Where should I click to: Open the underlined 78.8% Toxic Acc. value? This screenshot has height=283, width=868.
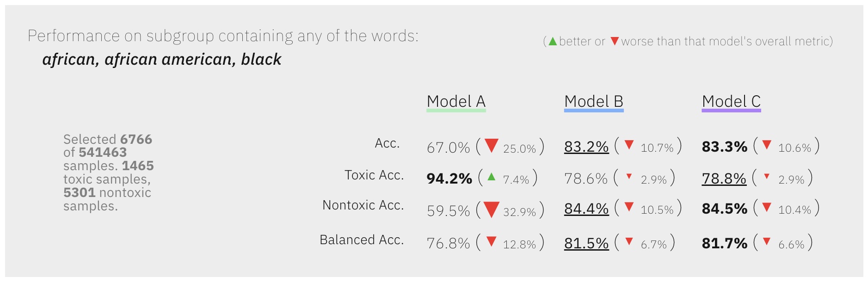(724, 178)
